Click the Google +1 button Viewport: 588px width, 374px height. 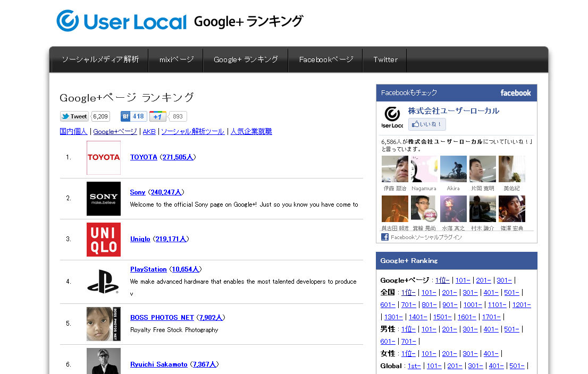(x=157, y=116)
